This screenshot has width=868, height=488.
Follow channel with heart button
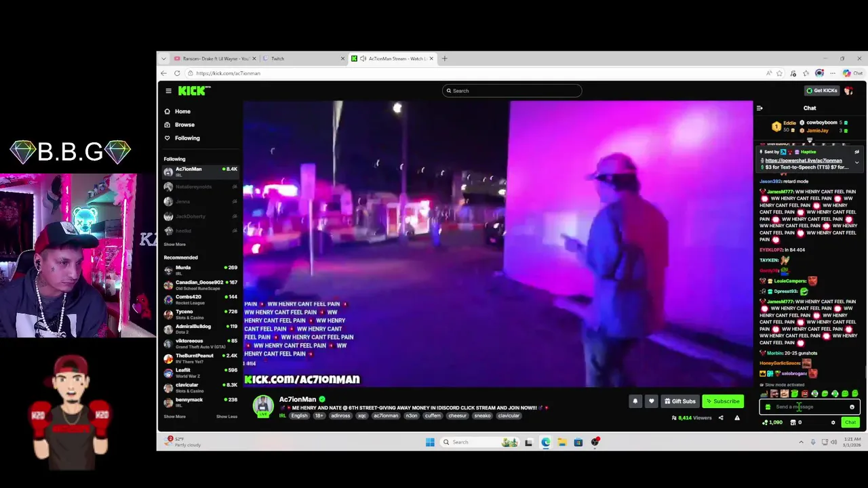pyautogui.click(x=651, y=401)
